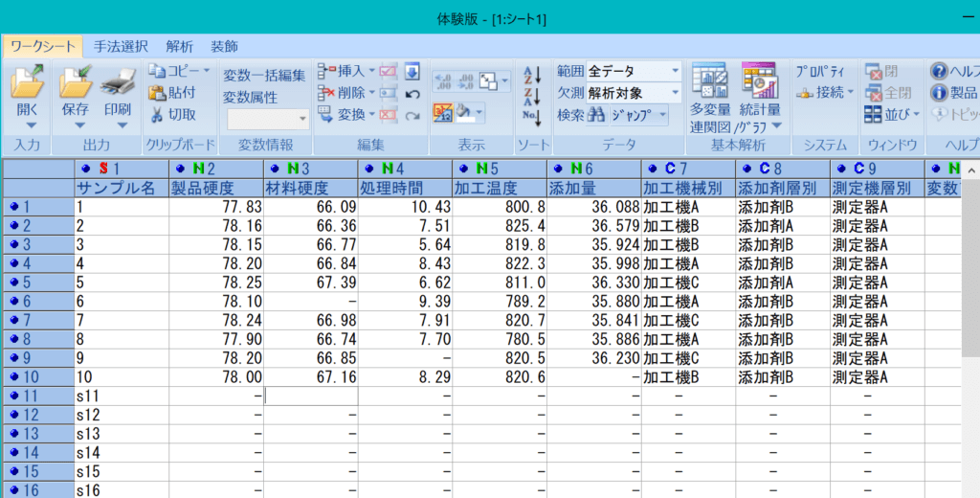
Task: Click the 並び window arrange button
Action: click(x=892, y=114)
